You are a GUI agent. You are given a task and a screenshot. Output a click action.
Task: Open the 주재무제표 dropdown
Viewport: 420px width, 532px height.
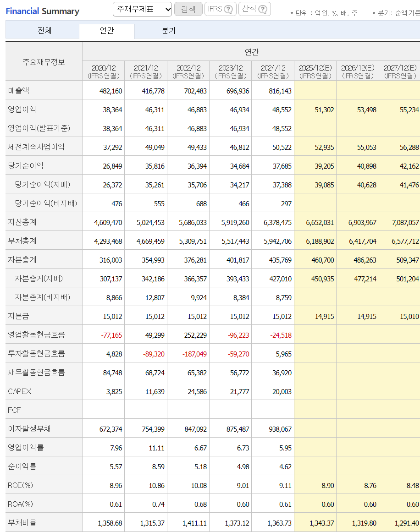tap(142, 9)
